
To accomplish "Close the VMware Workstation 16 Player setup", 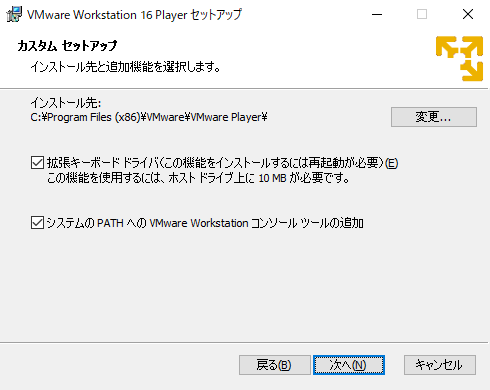I will tap(468, 15).
